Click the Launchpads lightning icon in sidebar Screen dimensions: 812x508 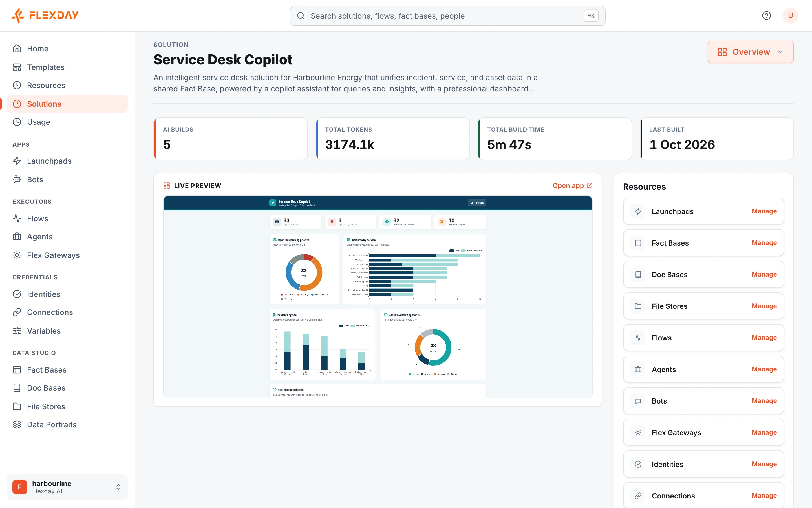pyautogui.click(x=17, y=161)
